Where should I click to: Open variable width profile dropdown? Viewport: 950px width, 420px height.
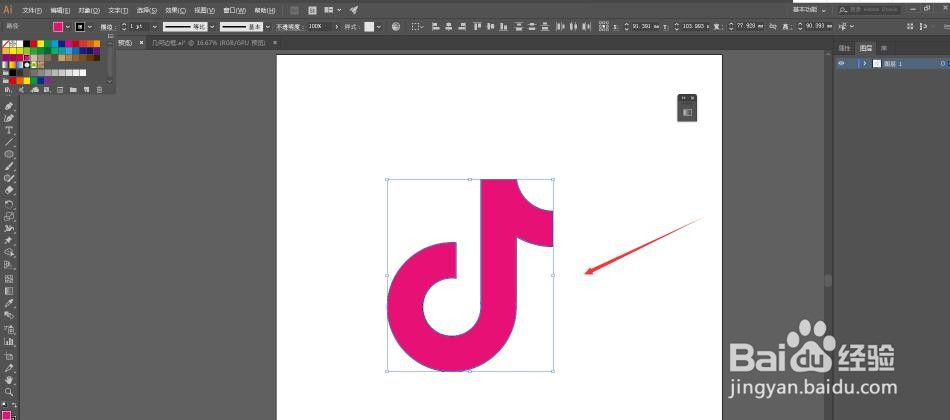click(x=211, y=27)
